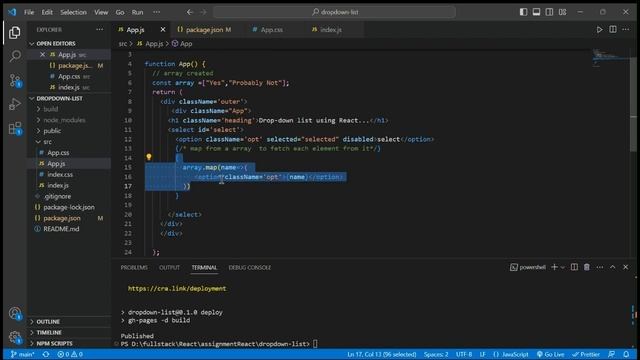Open the Accounts menu icon
Image resolution: width=640 pixels, height=360 pixels.
tap(15, 313)
